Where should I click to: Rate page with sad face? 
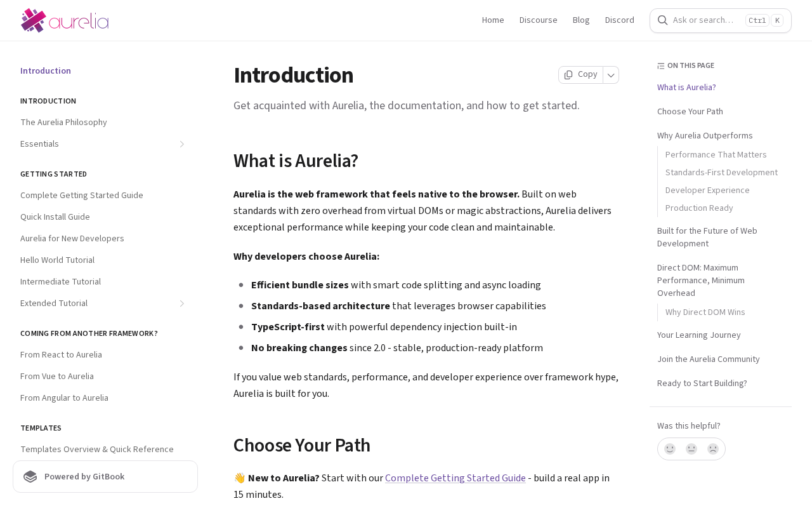click(713, 449)
